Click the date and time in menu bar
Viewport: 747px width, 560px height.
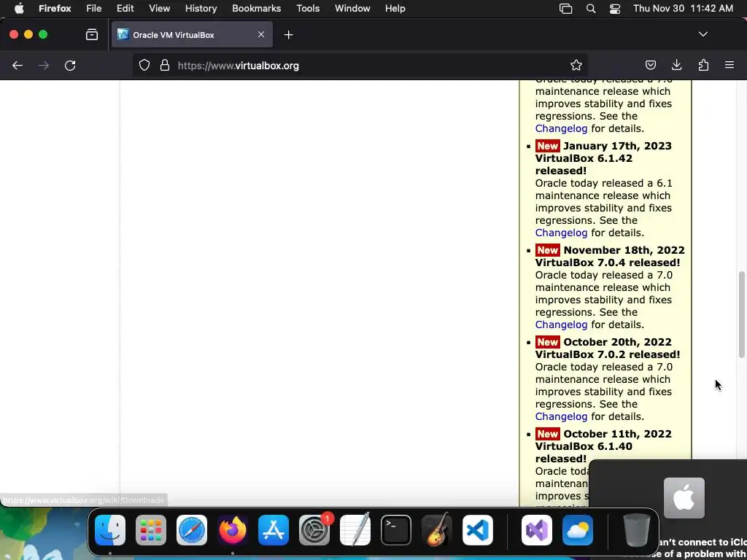coord(683,9)
